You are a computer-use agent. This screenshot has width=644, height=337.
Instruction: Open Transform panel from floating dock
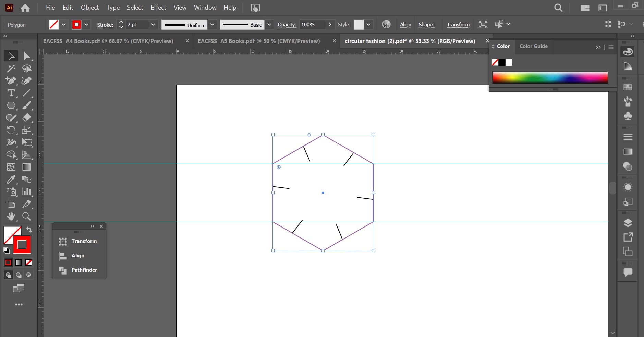79,241
